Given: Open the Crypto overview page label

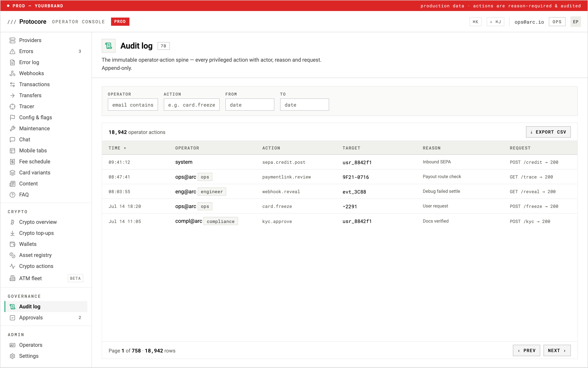Looking at the screenshot, I should 38,222.
